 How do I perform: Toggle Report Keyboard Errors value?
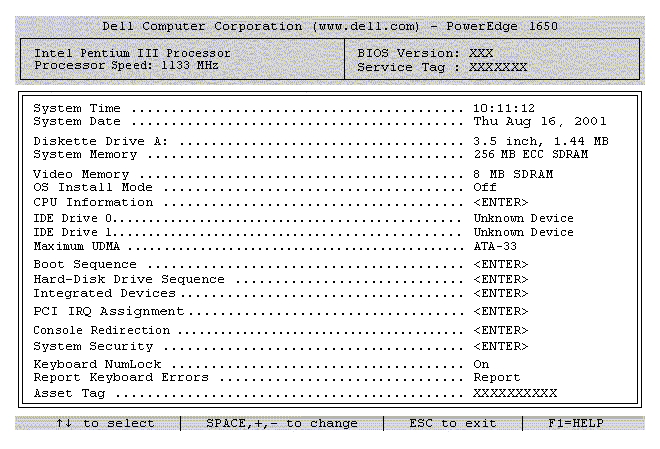point(497,377)
